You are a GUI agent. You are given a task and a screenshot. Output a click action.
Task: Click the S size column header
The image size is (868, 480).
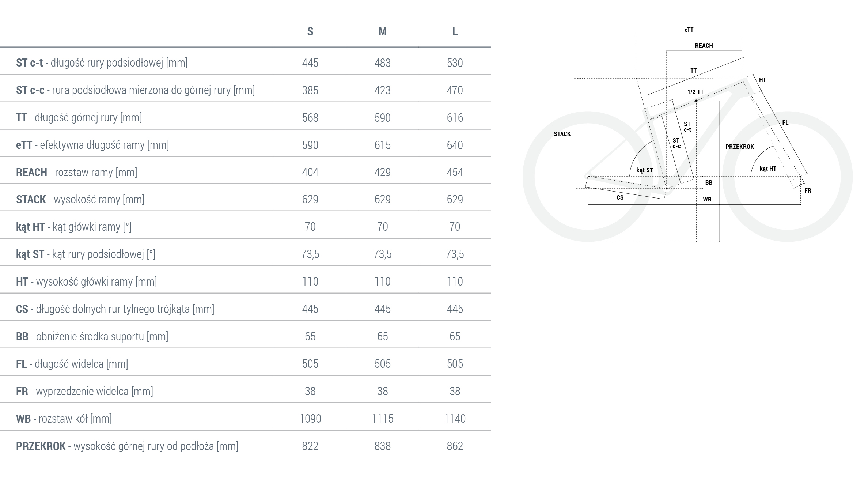tap(310, 32)
